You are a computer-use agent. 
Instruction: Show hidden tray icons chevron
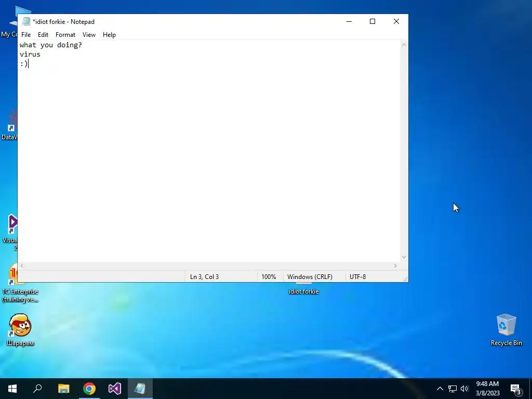(x=440, y=389)
